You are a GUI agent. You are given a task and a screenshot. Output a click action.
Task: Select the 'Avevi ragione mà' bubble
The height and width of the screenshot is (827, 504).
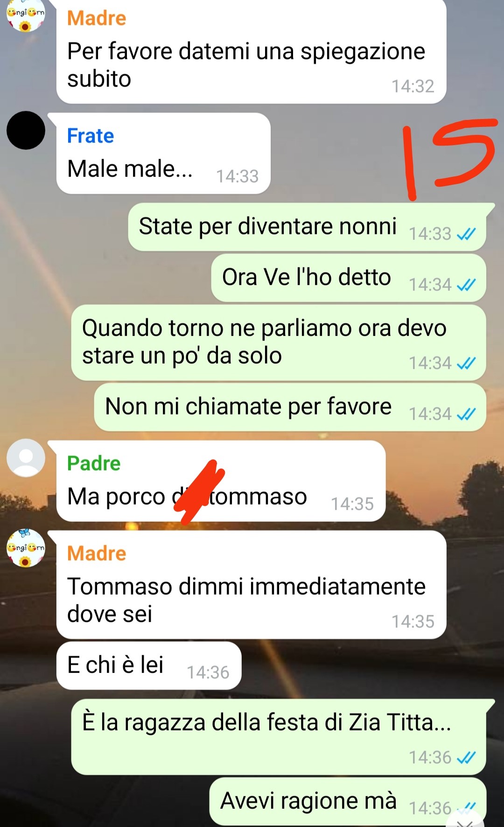[x=348, y=801]
